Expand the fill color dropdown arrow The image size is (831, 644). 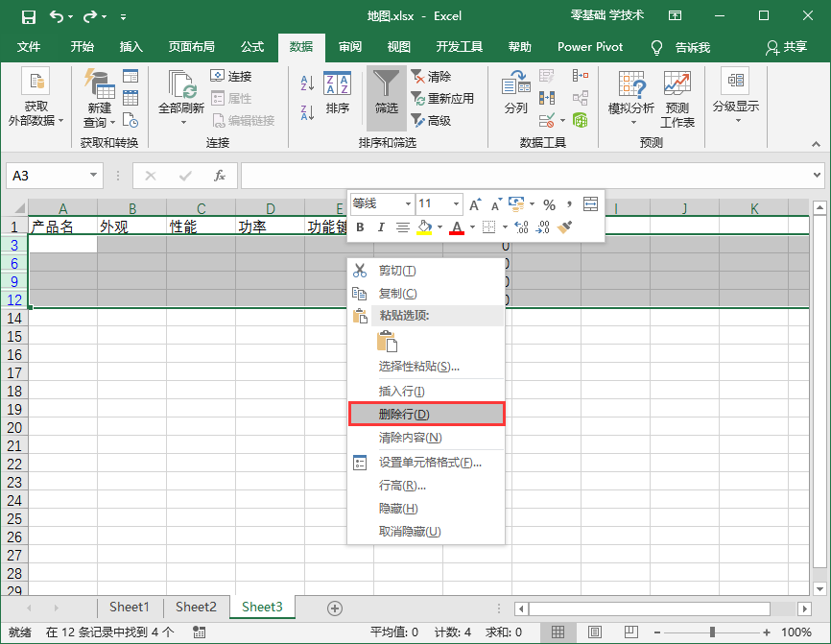click(438, 227)
